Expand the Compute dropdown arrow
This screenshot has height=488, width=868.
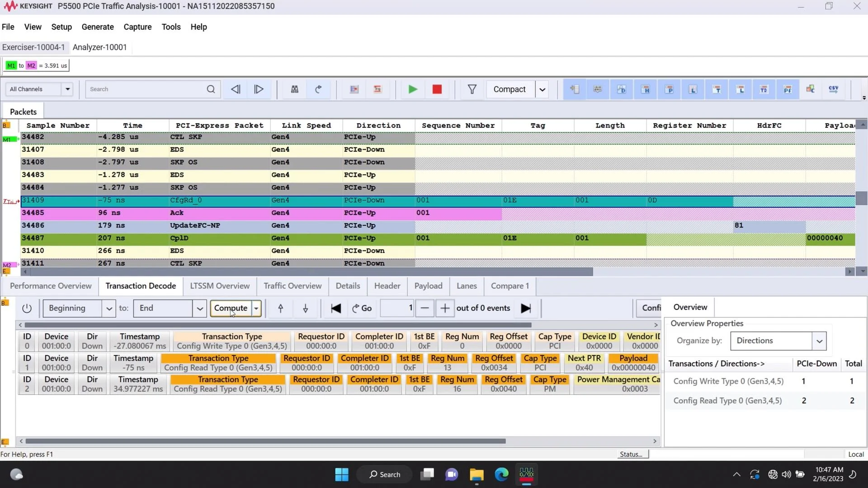(256, 308)
